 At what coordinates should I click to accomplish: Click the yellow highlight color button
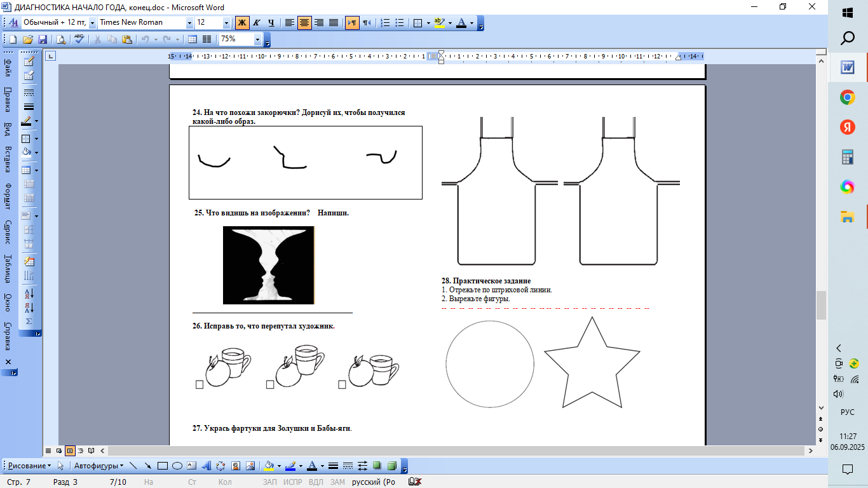(x=438, y=23)
